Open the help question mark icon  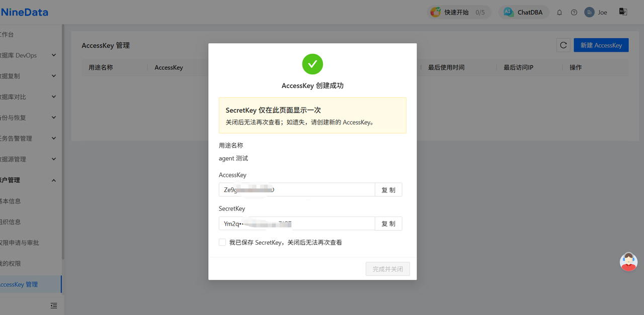(574, 13)
